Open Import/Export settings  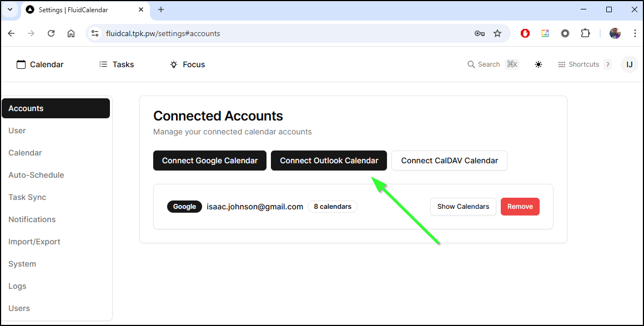click(x=56, y=242)
